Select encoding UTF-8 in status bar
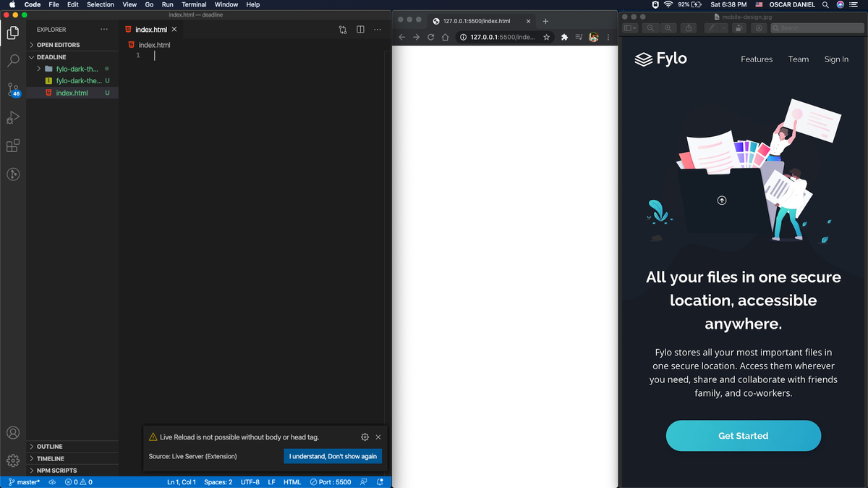The image size is (868, 488). click(250, 482)
